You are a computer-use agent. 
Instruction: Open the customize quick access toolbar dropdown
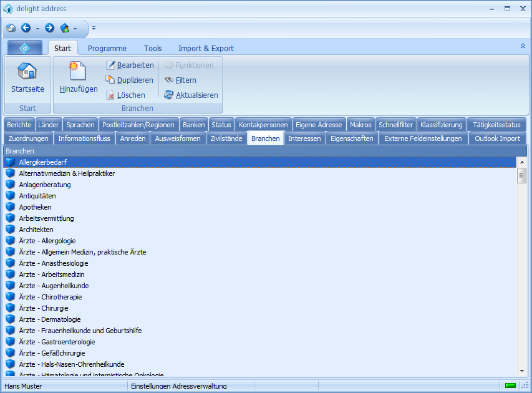pos(94,28)
